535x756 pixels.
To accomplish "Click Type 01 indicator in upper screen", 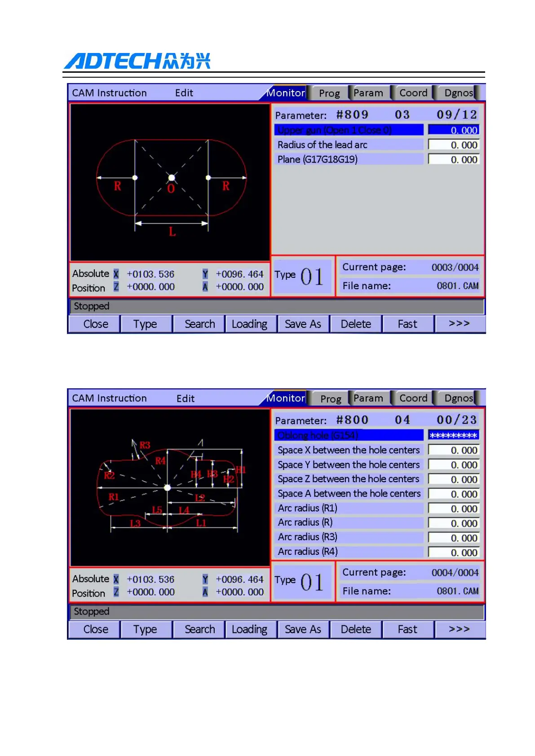I will point(302,276).
